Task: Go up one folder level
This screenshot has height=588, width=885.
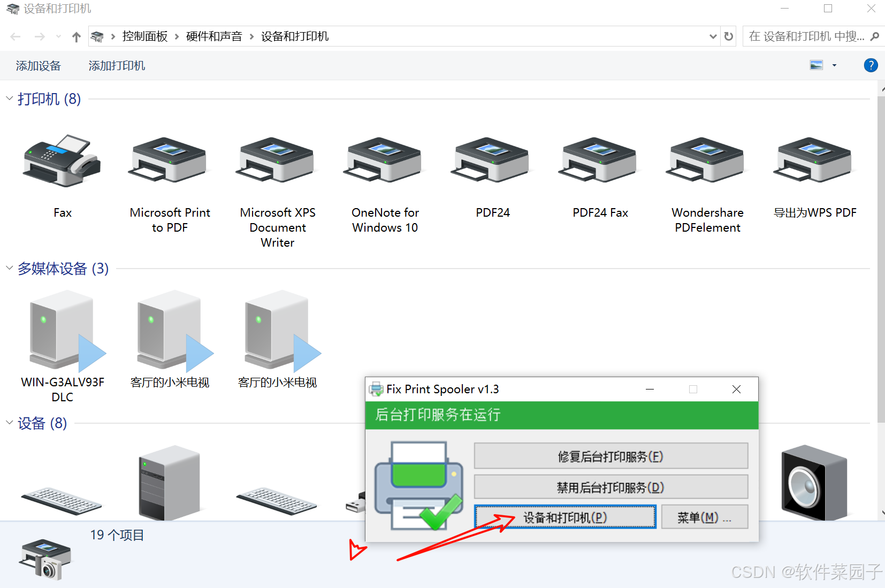Action: pos(76,36)
